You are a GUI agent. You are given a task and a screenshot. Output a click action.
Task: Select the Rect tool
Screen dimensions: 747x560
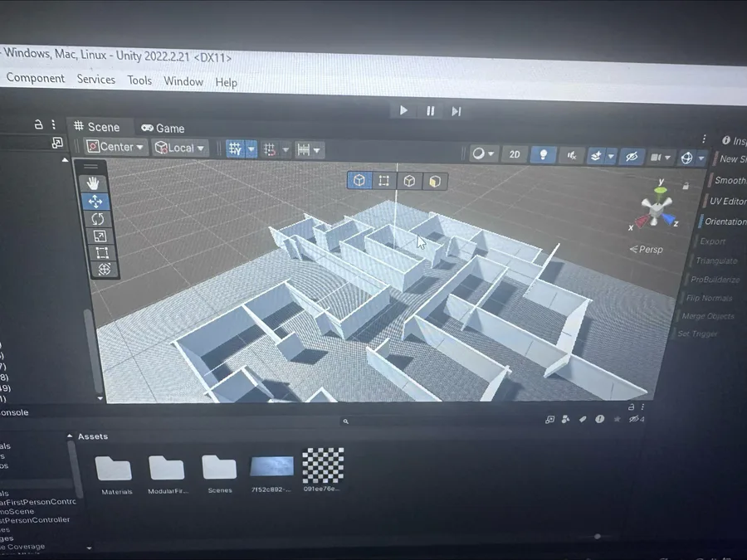coord(102,253)
